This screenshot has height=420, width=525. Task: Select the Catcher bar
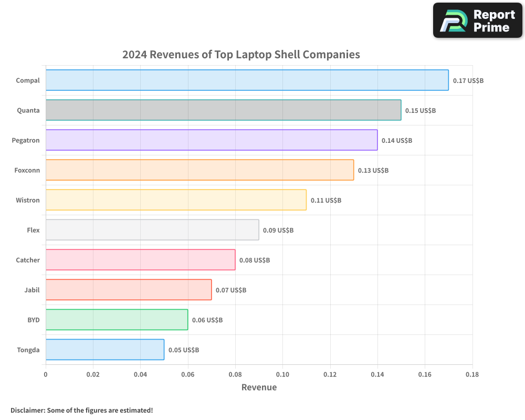tap(139, 260)
